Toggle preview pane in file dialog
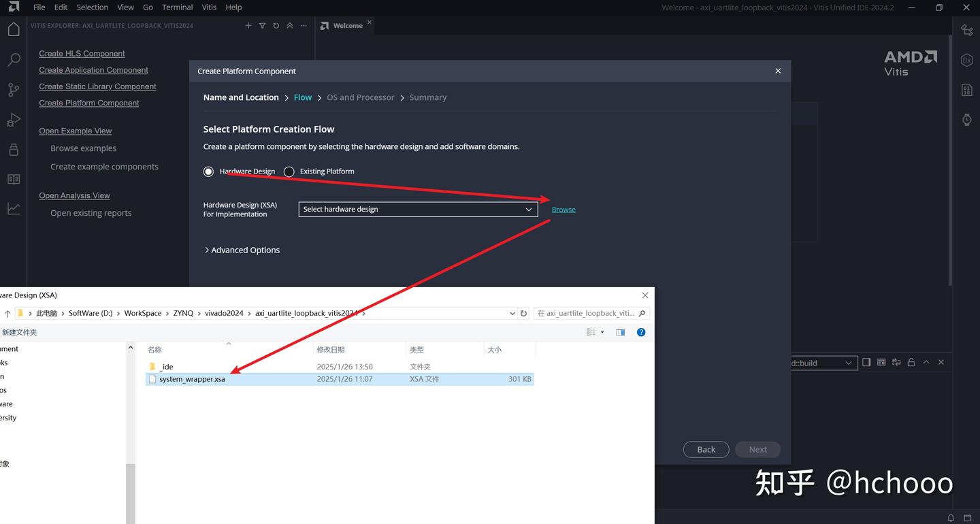 click(620, 332)
